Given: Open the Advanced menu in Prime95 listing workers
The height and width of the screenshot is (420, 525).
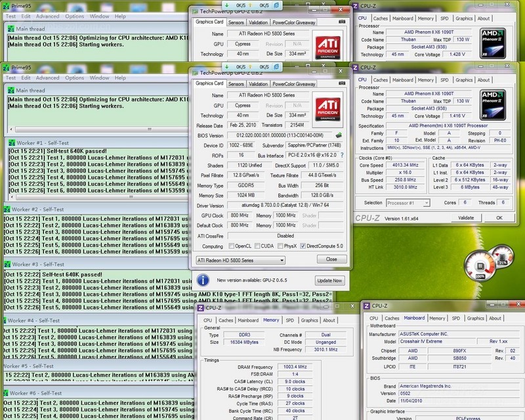Looking at the screenshot, I should point(47,77).
